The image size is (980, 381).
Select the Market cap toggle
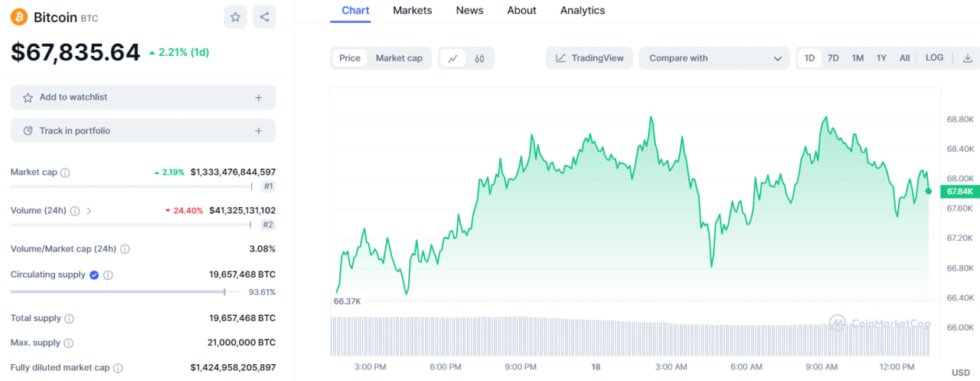click(x=399, y=58)
